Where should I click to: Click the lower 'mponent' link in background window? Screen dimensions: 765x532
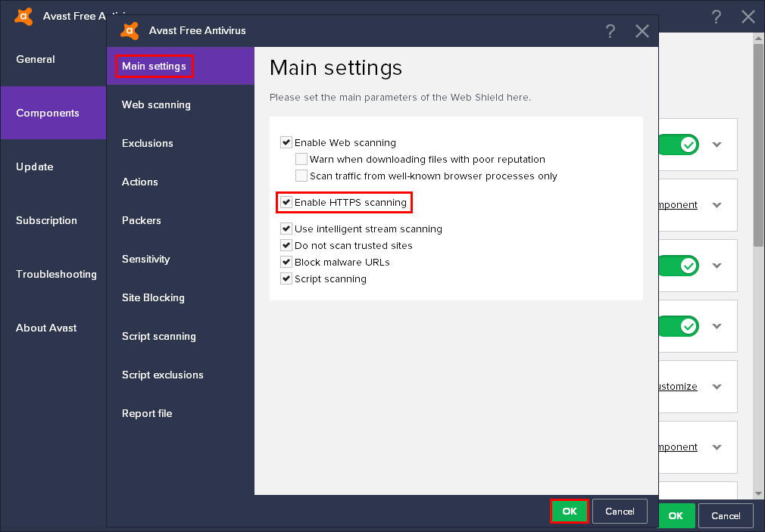point(678,447)
